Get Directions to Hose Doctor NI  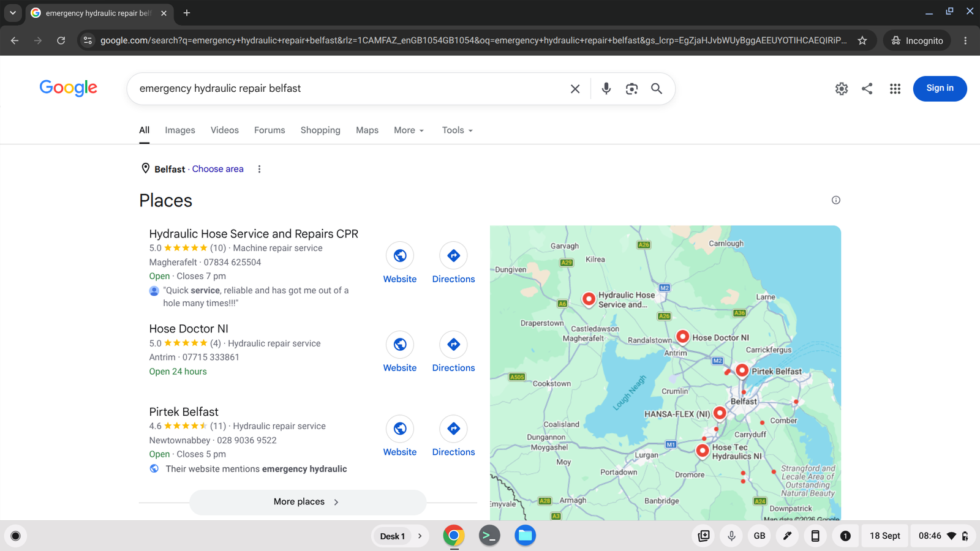(453, 352)
